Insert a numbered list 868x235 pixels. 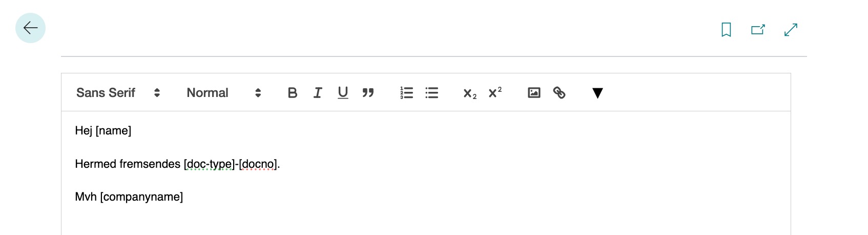pos(406,93)
